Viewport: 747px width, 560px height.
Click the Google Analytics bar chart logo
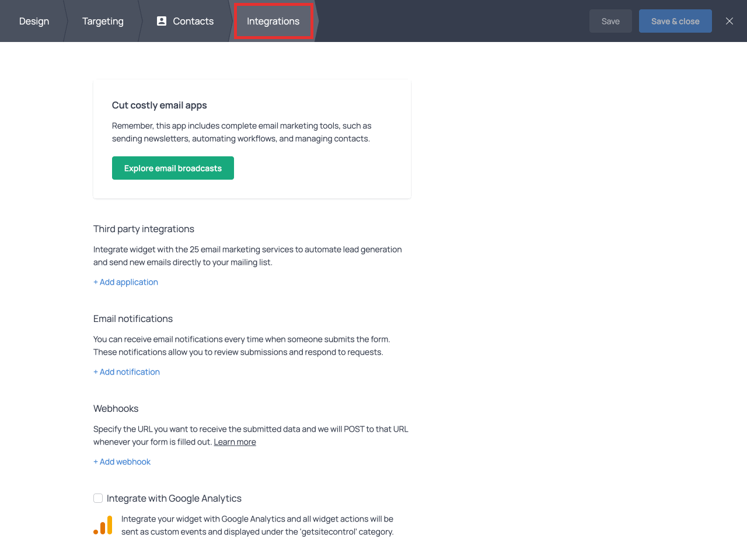pyautogui.click(x=103, y=525)
